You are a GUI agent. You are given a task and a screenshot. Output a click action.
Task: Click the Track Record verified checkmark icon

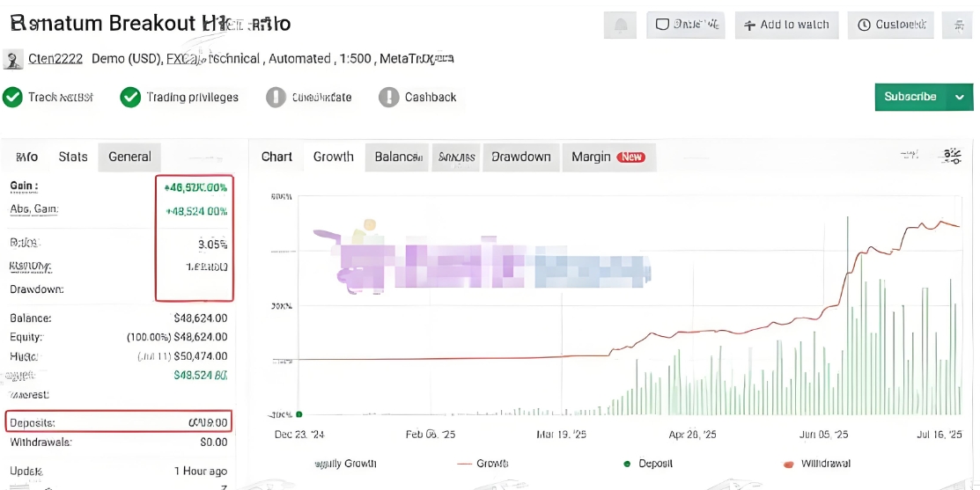pyautogui.click(x=12, y=97)
